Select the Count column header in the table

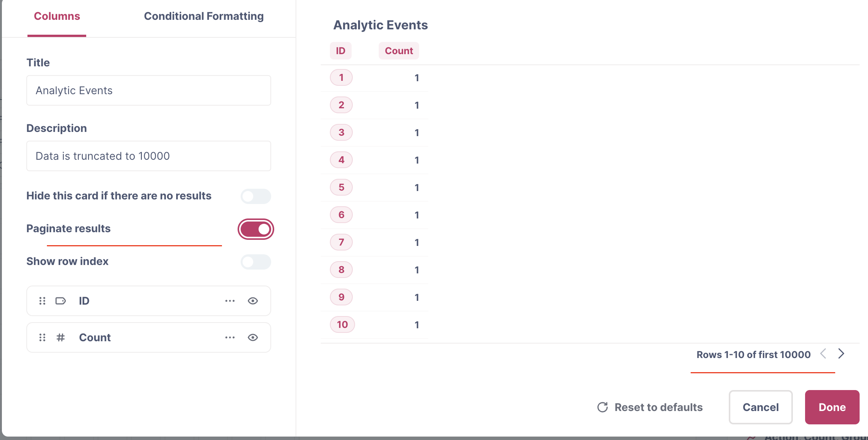[399, 50]
